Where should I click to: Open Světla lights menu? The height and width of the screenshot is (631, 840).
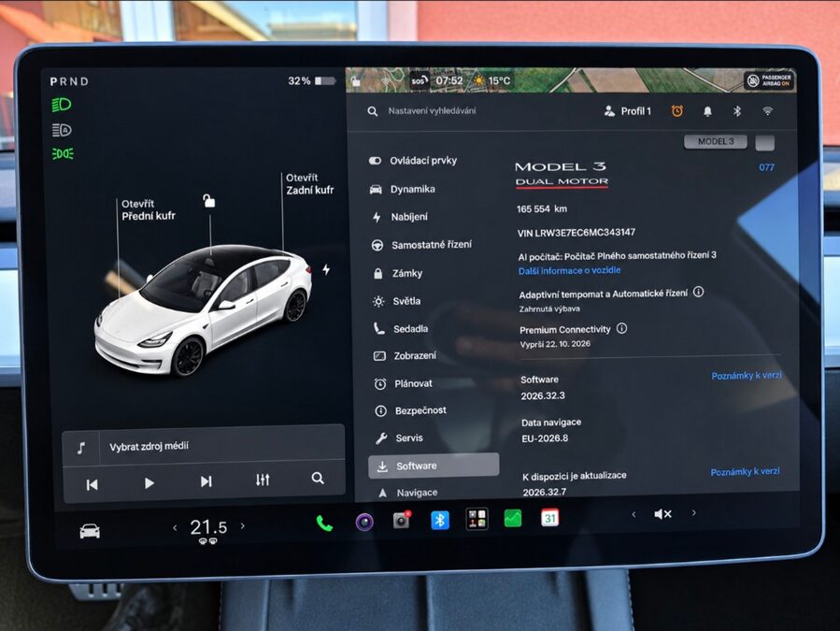[397, 301]
